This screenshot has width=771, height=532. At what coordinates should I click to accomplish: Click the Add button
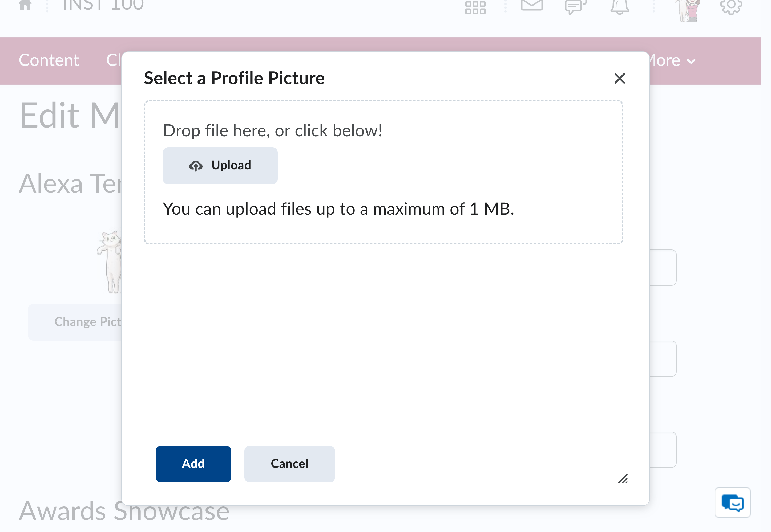[193, 464]
